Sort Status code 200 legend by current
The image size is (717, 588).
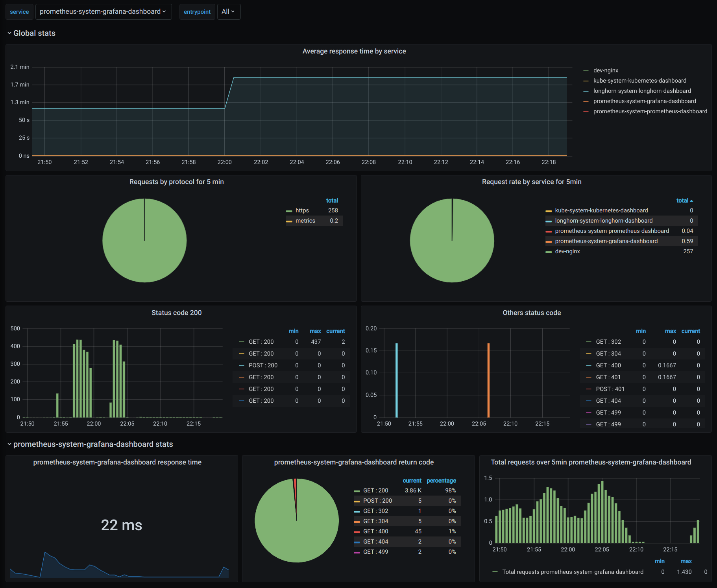pyautogui.click(x=336, y=332)
